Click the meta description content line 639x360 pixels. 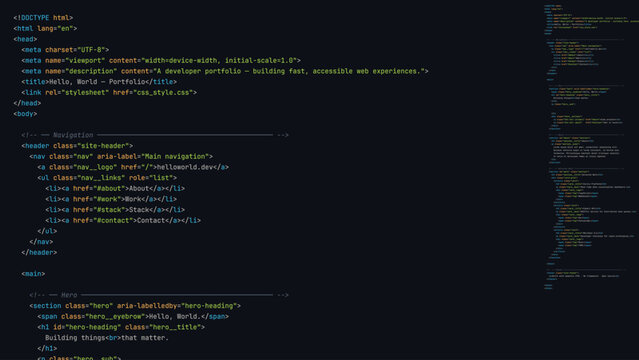225,71
